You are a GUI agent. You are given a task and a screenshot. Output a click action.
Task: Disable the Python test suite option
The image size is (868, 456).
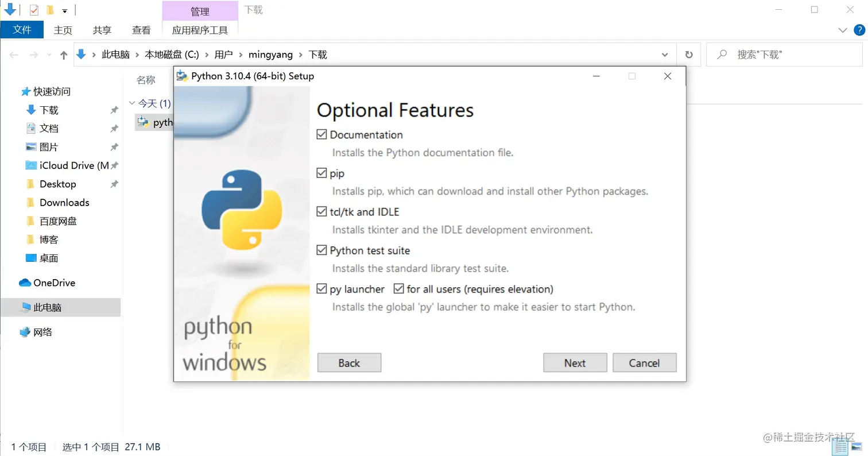pyautogui.click(x=321, y=250)
